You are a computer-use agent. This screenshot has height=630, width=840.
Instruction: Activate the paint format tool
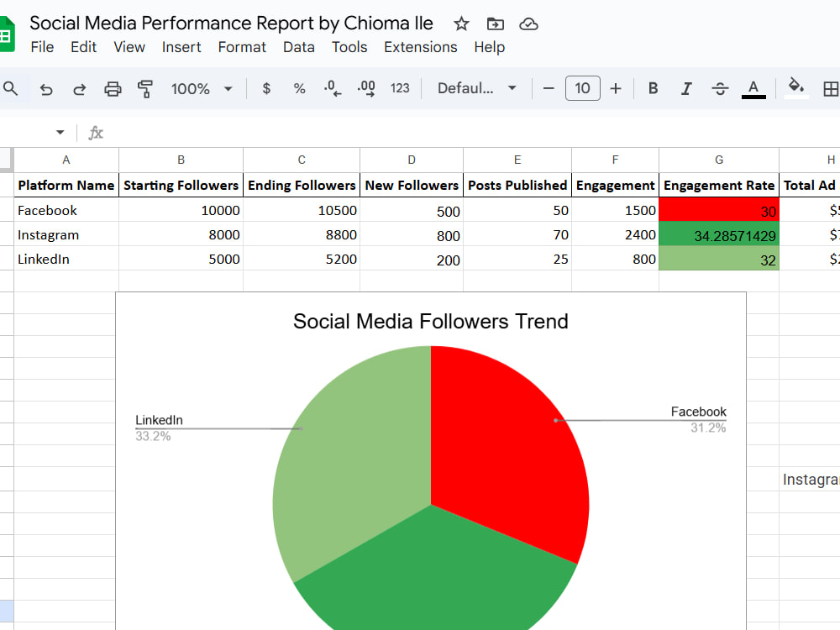click(x=144, y=88)
